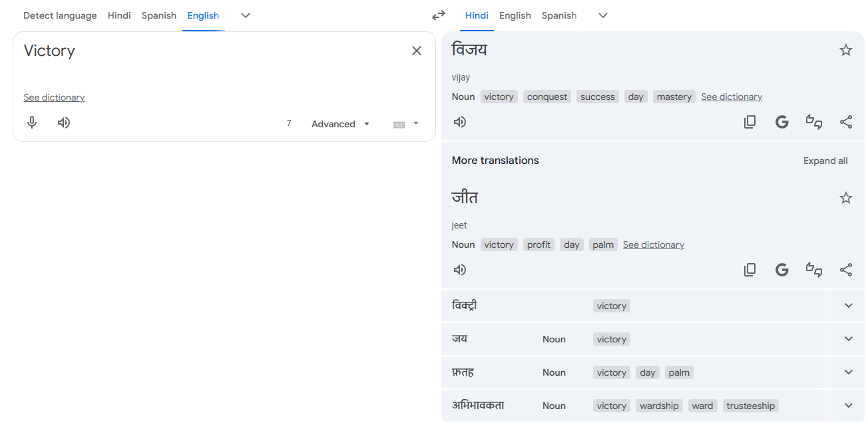This screenshot has width=868, height=425.
Task: Click the success synonym chip
Action: pos(598,97)
